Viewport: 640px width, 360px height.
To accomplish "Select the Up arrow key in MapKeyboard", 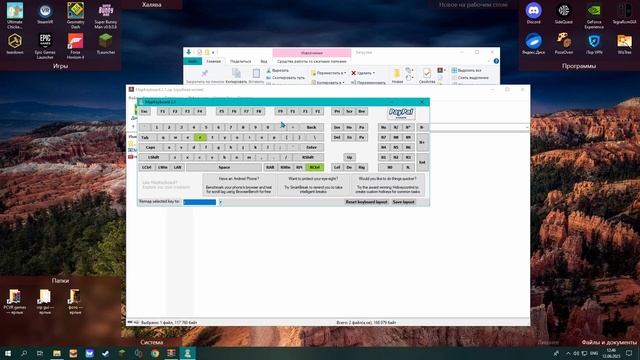I will click(349, 158).
